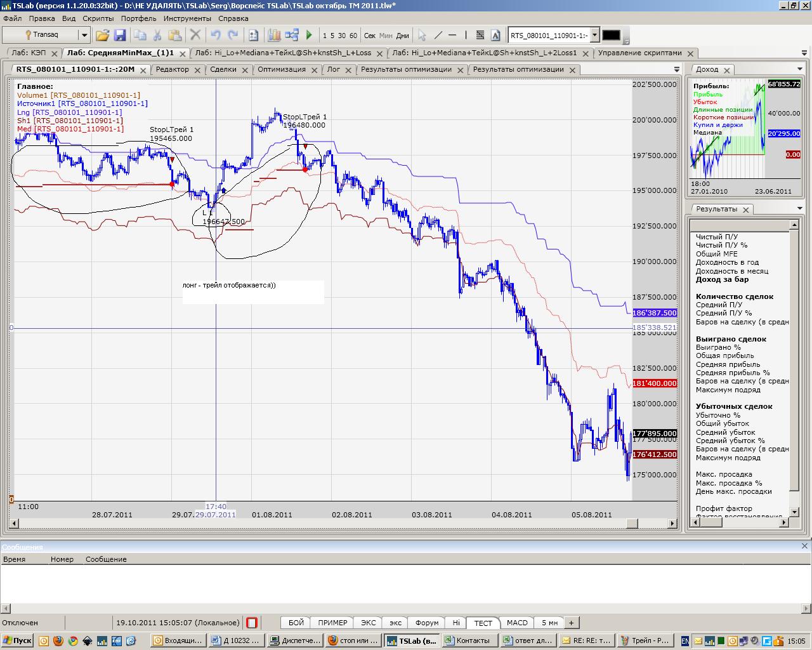Click the undo arrow in toolbar
This screenshot has height=650, width=812.
click(216, 36)
